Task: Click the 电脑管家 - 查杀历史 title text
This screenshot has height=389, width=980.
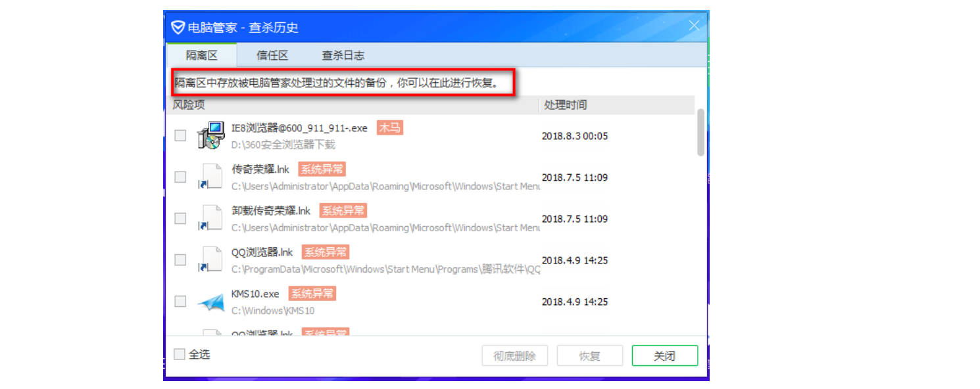Action: [x=243, y=27]
